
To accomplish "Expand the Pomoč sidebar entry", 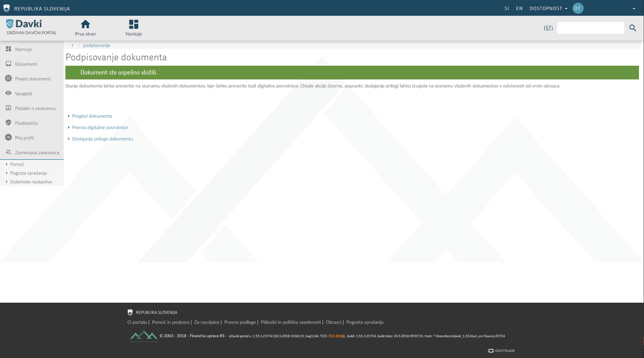I will [x=17, y=164].
